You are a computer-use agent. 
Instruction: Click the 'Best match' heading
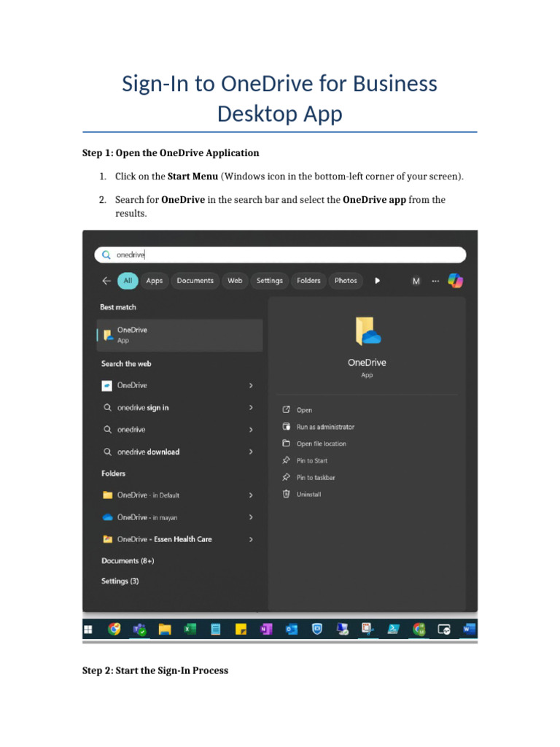(118, 307)
